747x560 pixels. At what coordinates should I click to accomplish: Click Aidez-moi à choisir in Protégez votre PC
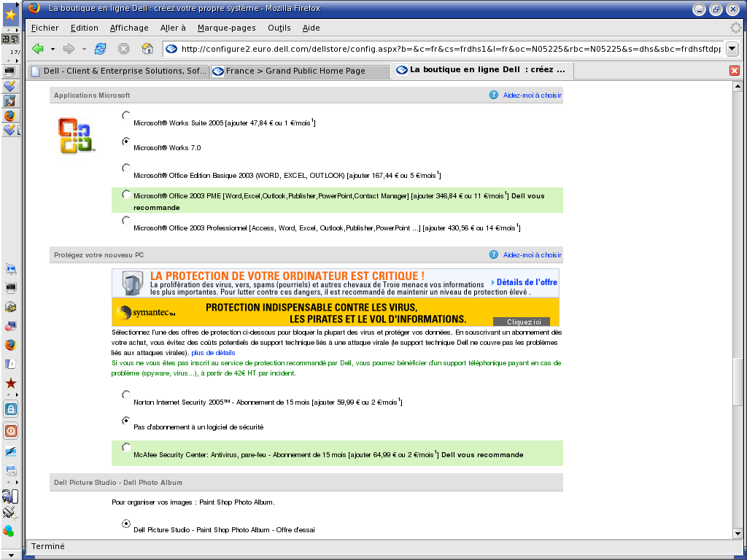532,255
